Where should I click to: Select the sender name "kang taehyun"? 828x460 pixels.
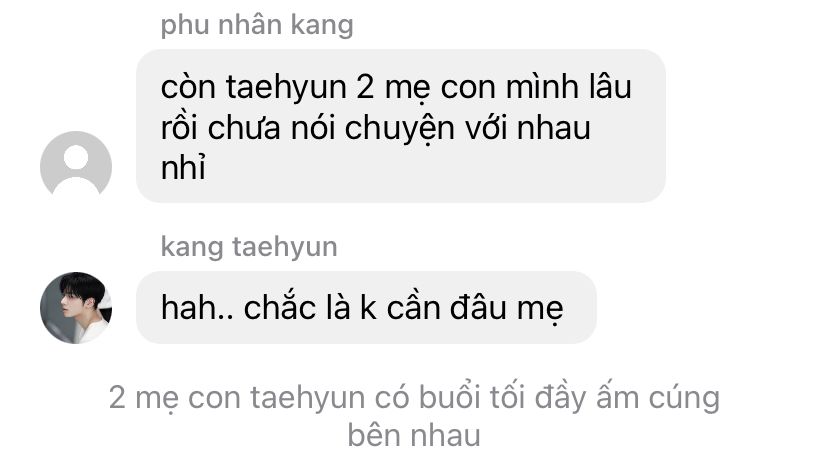click(x=249, y=247)
